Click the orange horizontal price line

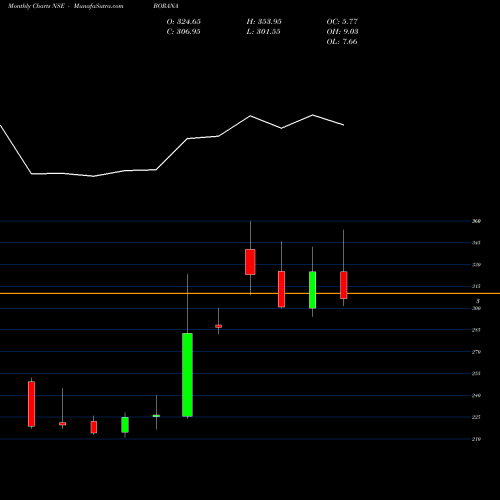pyautogui.click(x=250, y=293)
